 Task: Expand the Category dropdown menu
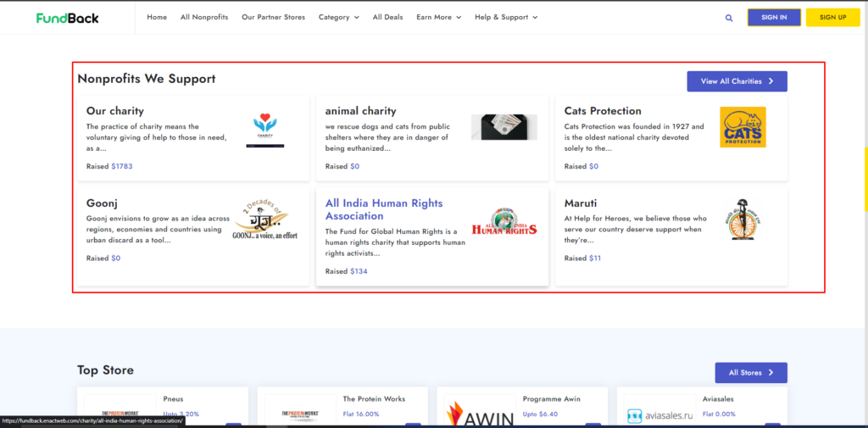(x=339, y=17)
